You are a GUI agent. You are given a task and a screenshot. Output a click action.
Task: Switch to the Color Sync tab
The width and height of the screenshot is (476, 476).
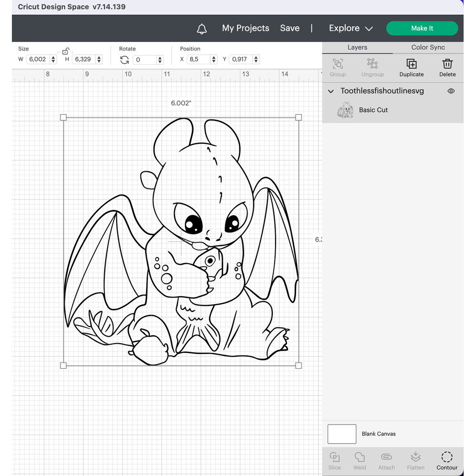tap(428, 48)
